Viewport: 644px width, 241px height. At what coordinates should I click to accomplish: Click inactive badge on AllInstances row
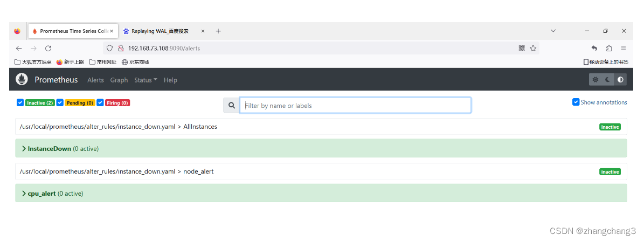pos(610,127)
